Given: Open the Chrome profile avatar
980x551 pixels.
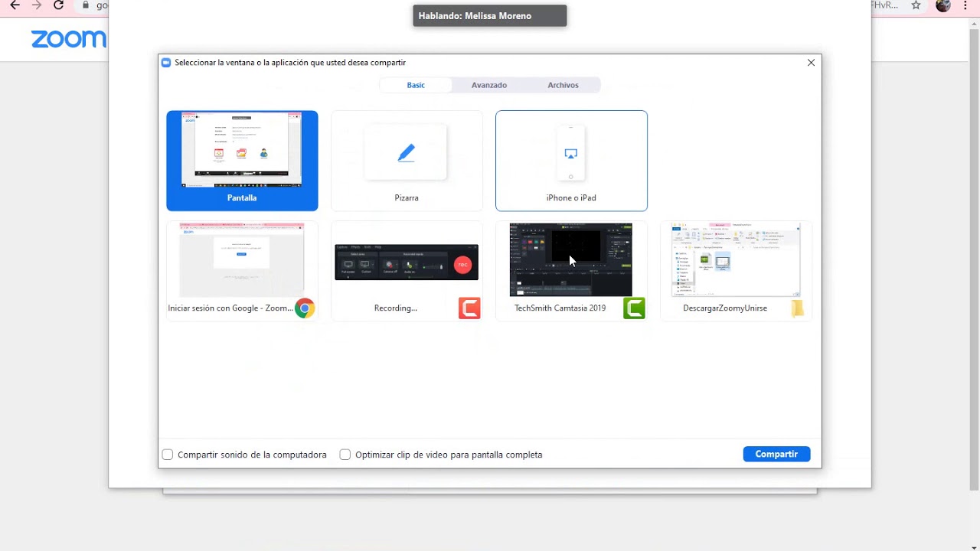Looking at the screenshot, I should click(943, 5).
